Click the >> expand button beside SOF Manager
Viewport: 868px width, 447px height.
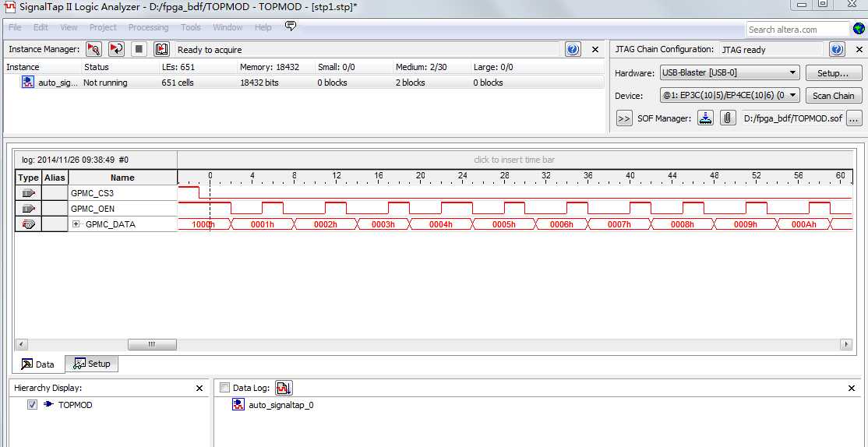[624, 118]
